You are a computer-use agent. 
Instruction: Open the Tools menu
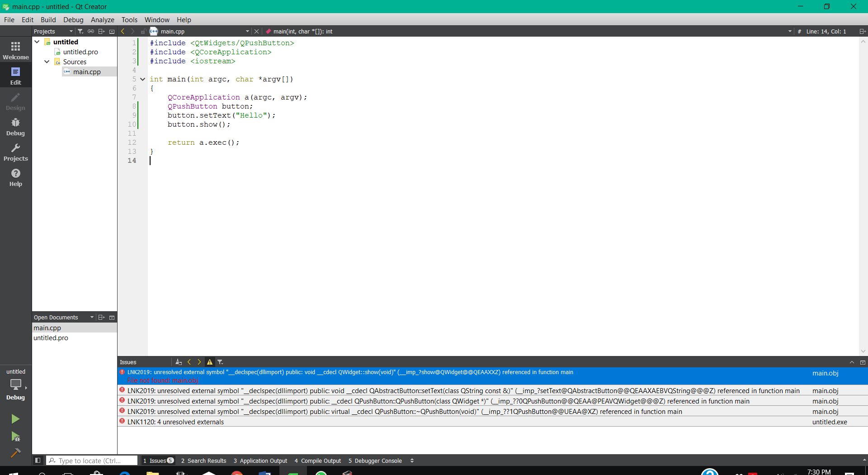point(129,19)
